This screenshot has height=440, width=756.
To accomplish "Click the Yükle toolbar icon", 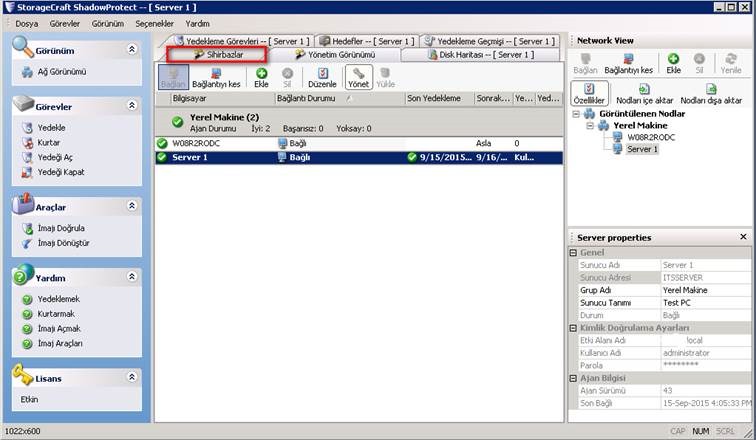I will point(385,78).
